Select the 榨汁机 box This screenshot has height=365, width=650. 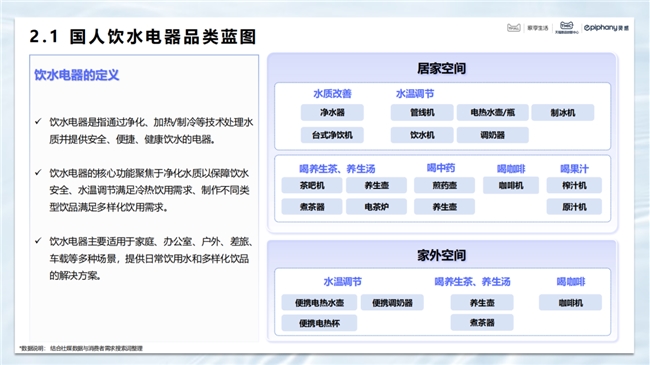click(x=574, y=185)
